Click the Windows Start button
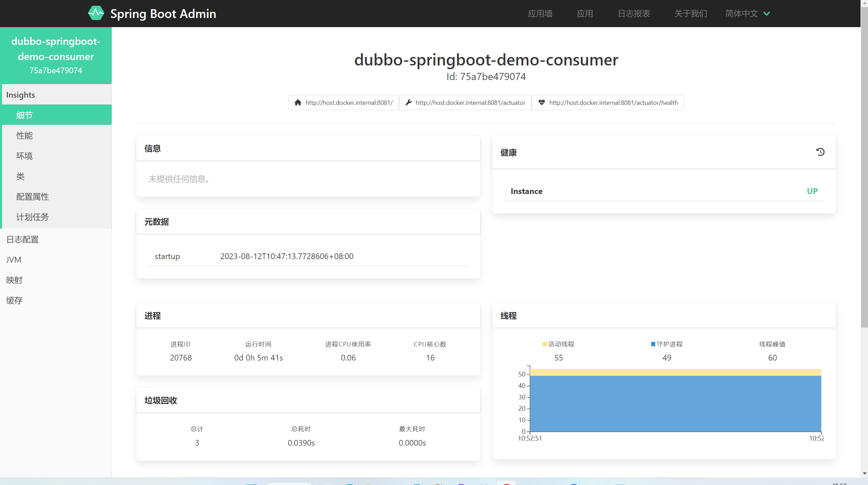Viewport: 868px width, 485px height. pos(250,483)
